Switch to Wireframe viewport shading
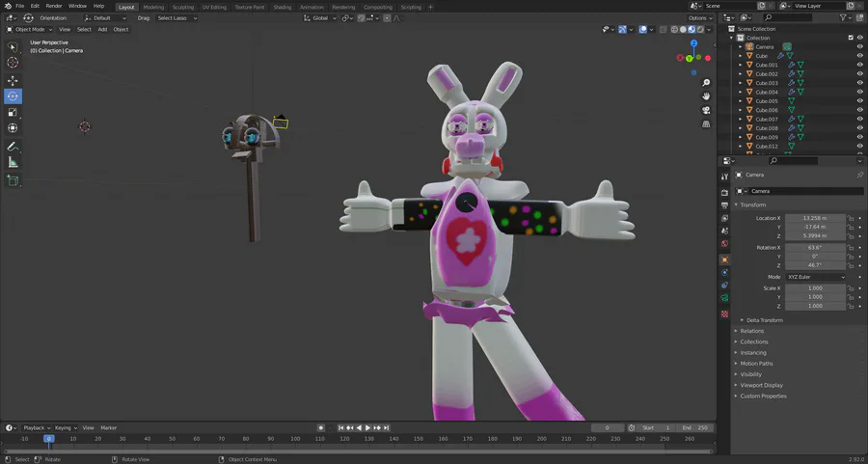 pyautogui.click(x=675, y=29)
